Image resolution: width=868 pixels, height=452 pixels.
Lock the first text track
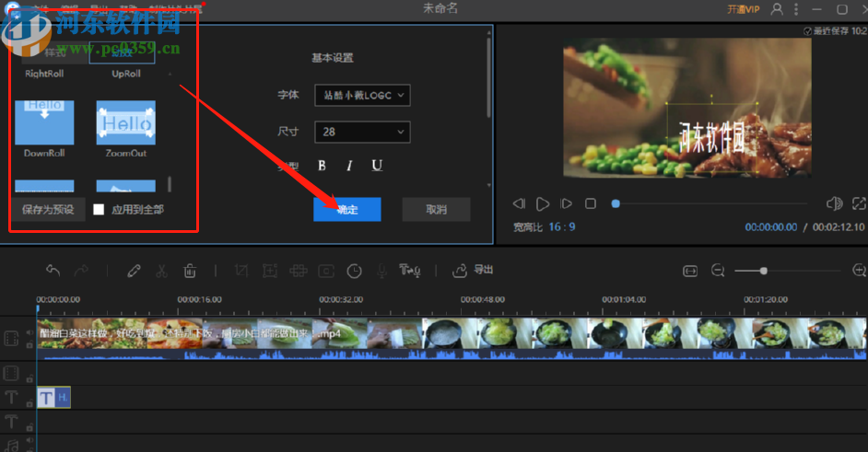(29, 404)
